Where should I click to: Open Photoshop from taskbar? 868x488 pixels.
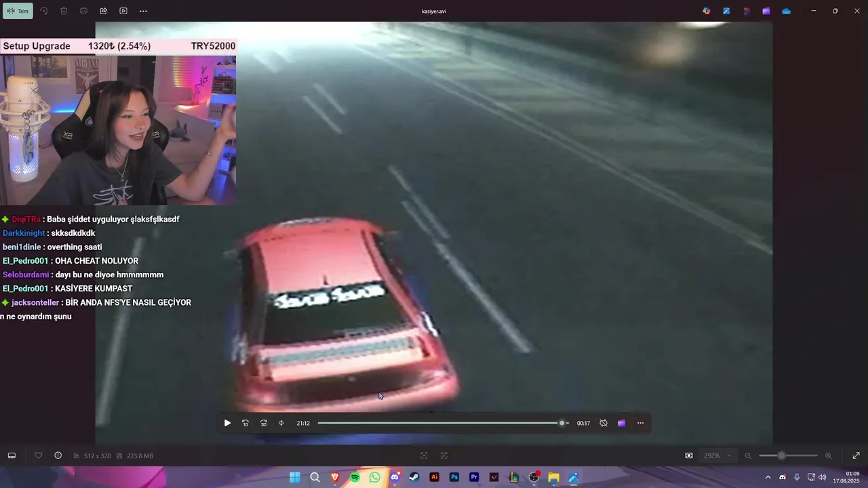(x=454, y=477)
